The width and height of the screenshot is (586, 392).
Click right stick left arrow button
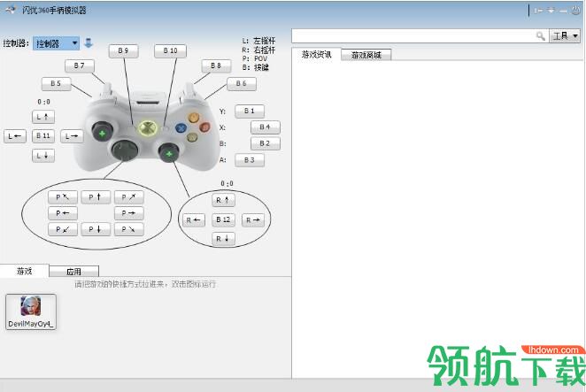[x=194, y=220]
